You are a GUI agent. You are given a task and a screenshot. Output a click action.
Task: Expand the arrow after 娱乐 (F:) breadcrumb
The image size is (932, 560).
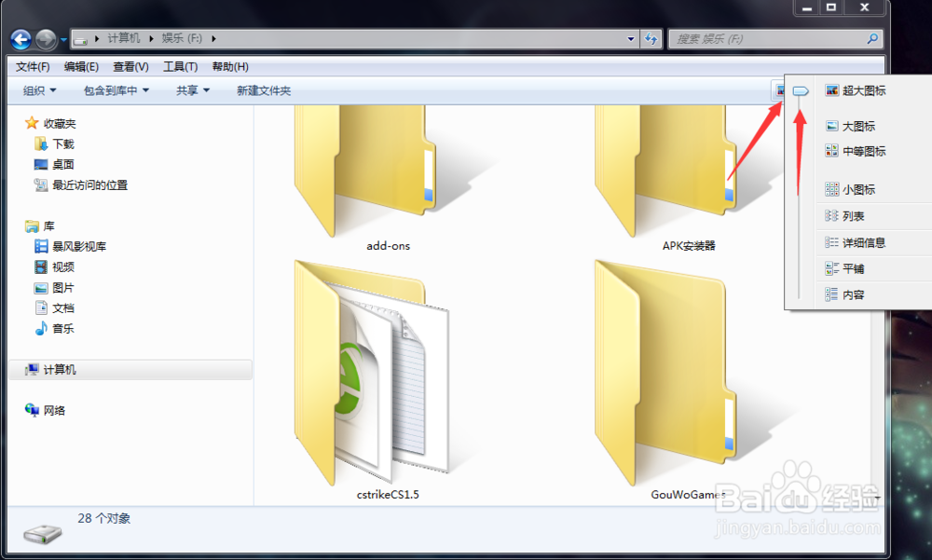click(213, 38)
